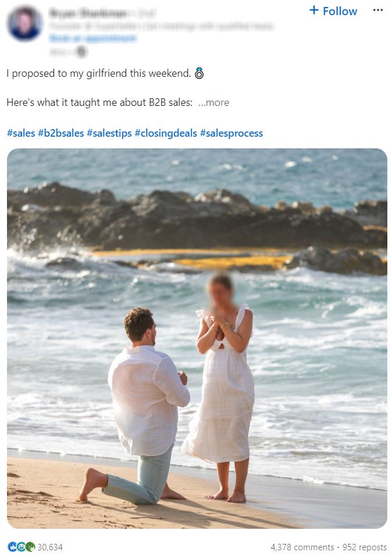This screenshot has height=559, width=392.
Task: Click the third reaction icon by the count
Action: click(x=31, y=547)
